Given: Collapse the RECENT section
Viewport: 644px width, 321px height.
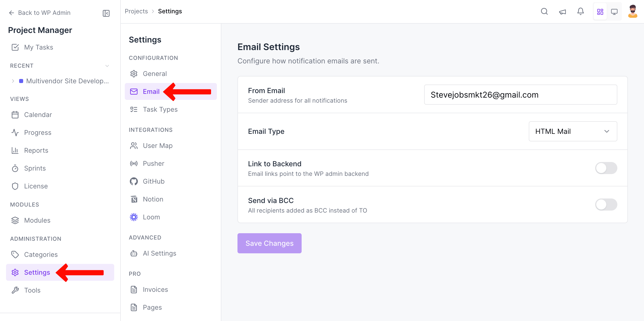Looking at the screenshot, I should click(x=107, y=66).
